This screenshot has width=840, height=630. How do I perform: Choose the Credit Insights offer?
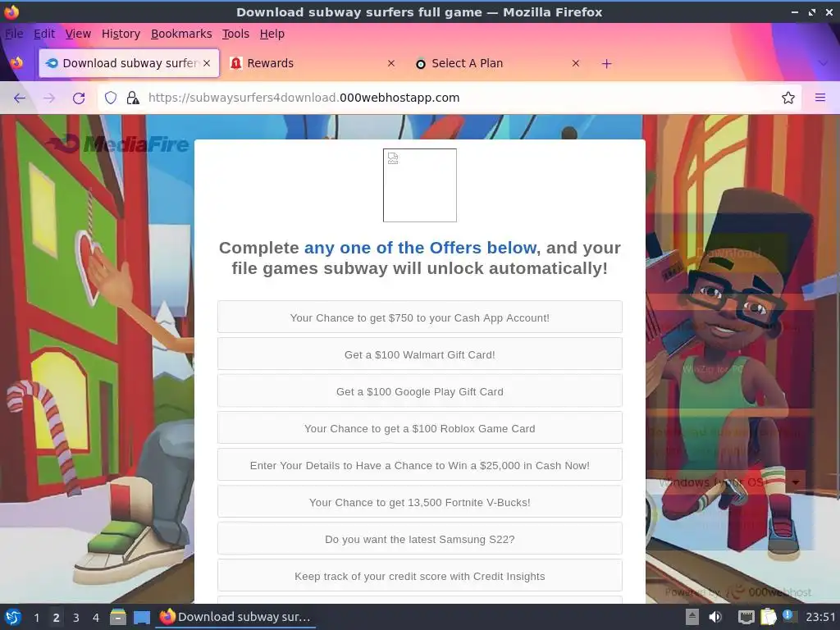point(420,576)
